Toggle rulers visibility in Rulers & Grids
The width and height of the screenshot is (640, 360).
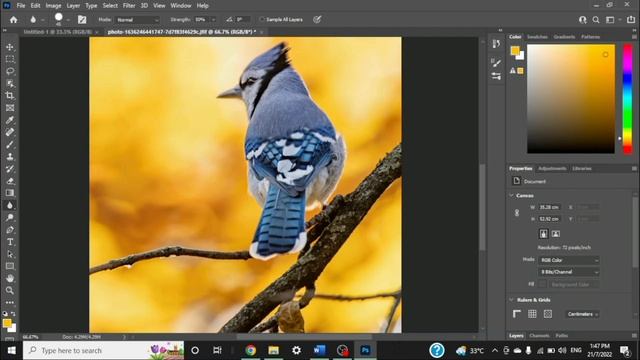click(x=517, y=314)
